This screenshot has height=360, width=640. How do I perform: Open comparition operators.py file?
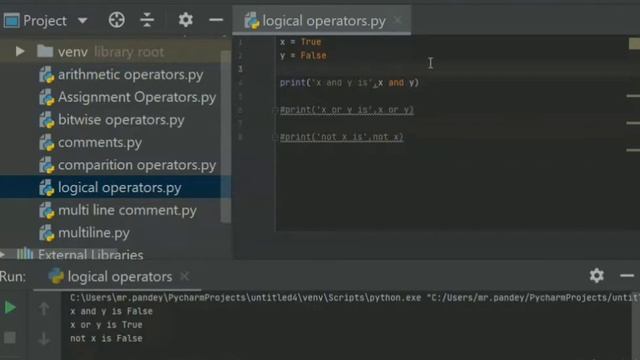point(136,165)
